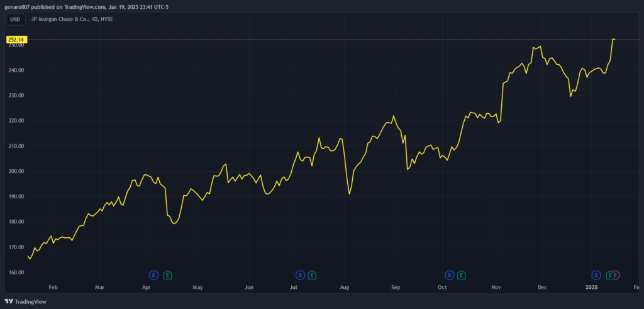Screen dimensions: 644x309
Task: Click the April earnings marker icon
Action: [167, 275]
